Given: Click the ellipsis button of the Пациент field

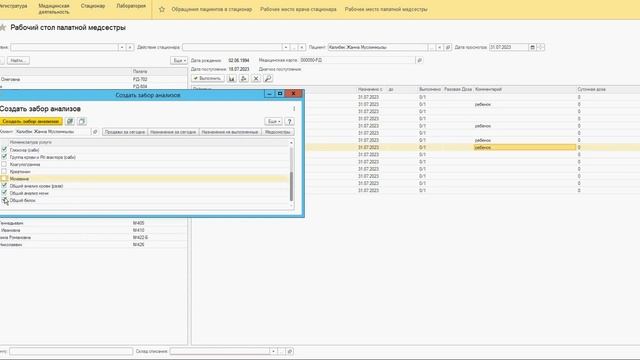Looking at the screenshot, I should [431, 47].
